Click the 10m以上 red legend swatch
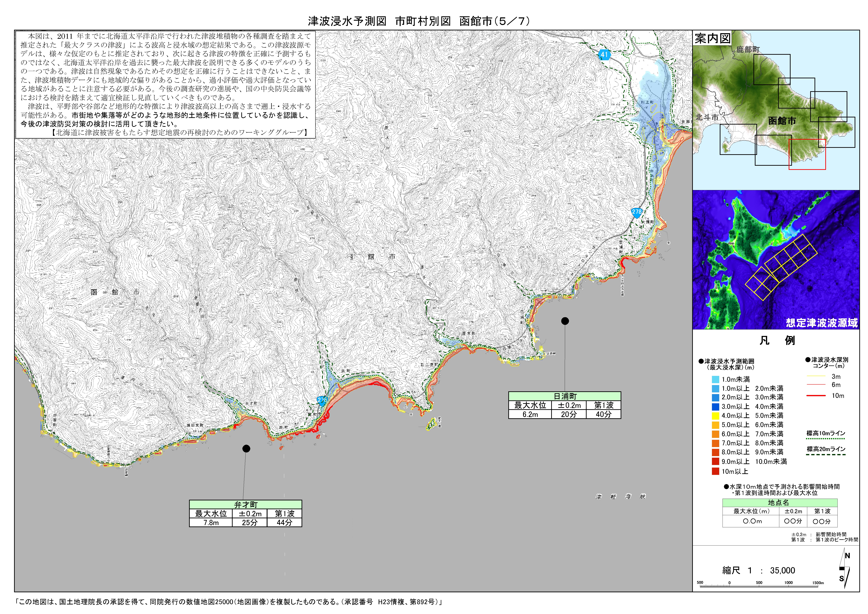 (x=715, y=471)
